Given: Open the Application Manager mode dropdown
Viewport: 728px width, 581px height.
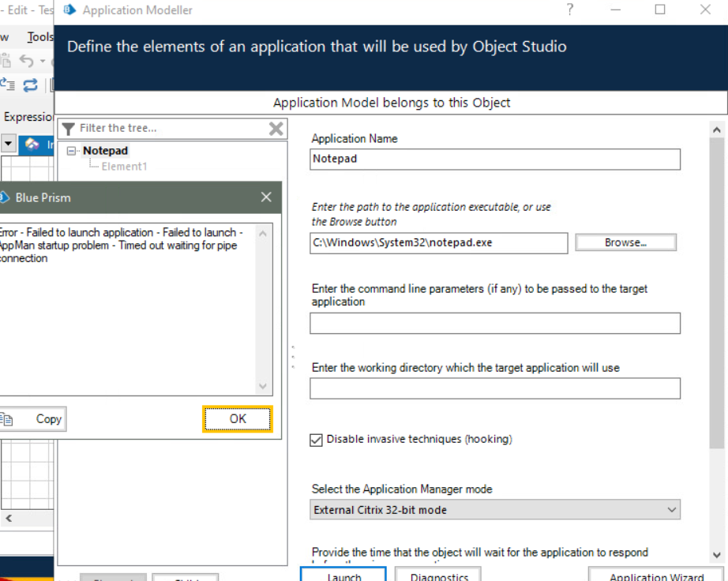Looking at the screenshot, I should click(x=495, y=509).
